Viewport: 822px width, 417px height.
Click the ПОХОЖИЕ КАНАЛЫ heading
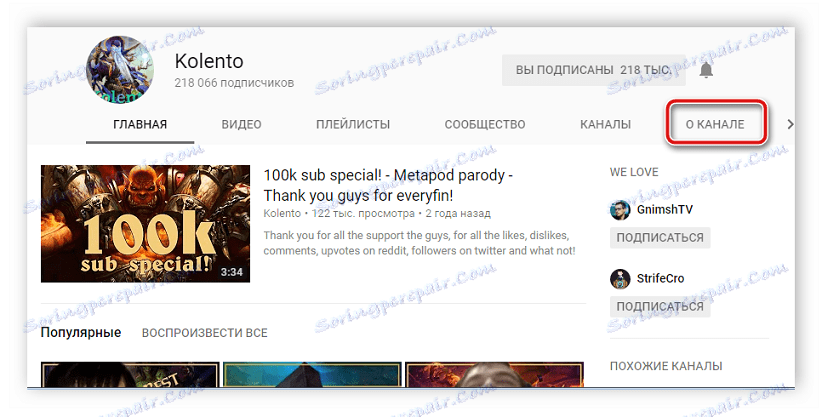666,366
